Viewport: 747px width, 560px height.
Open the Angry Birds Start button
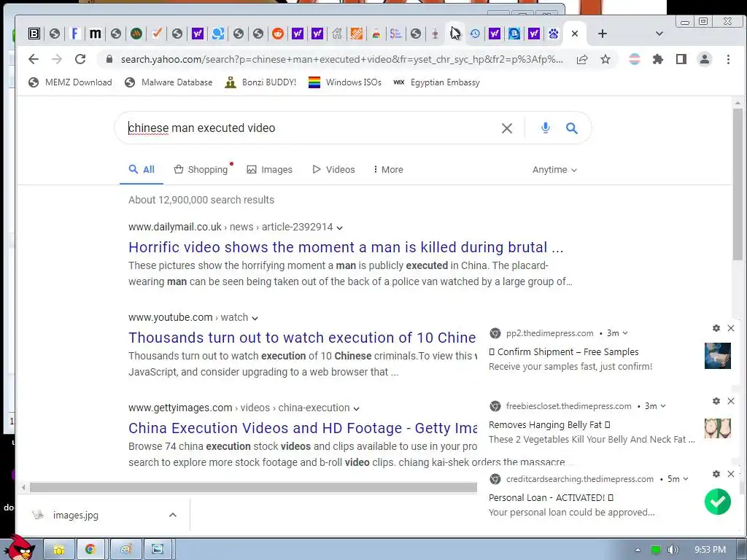19,548
